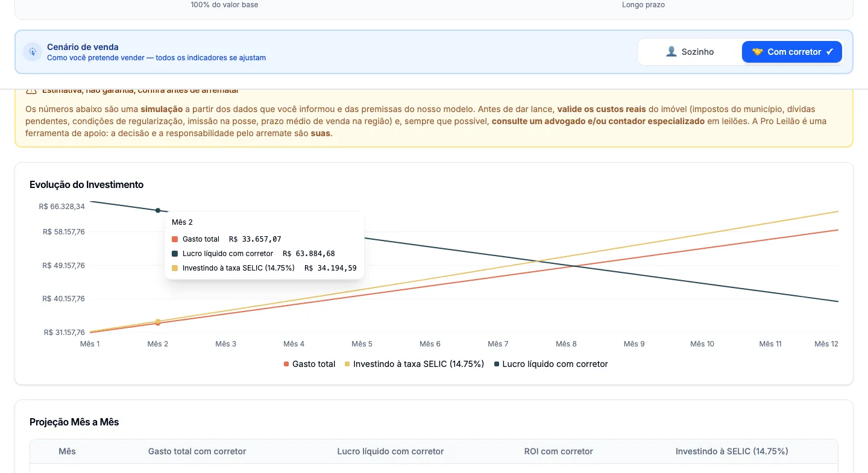Toggle Gasto total series in chart legend

pyautogui.click(x=309, y=364)
